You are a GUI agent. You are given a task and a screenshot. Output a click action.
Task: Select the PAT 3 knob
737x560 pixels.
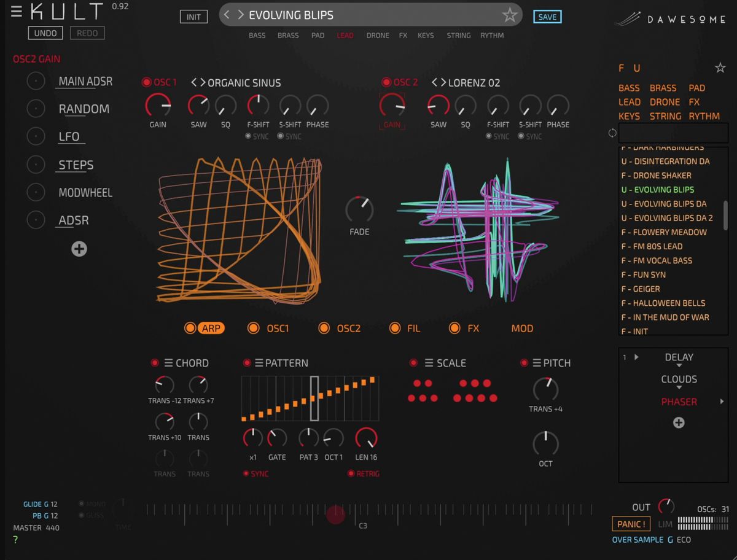[308, 438]
